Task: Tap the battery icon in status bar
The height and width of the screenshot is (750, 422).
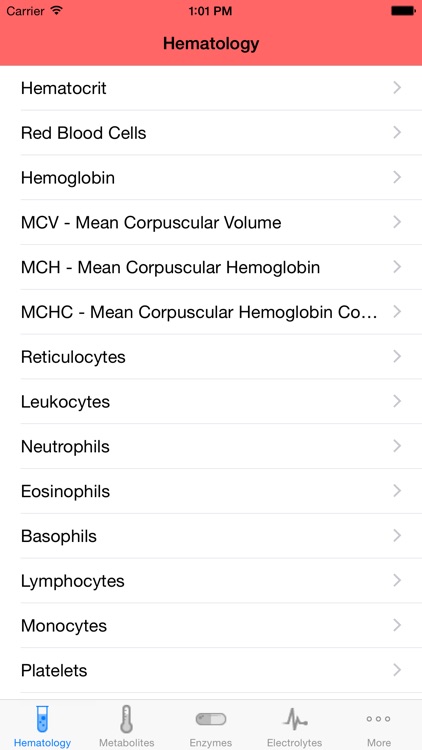Action: coord(403,11)
